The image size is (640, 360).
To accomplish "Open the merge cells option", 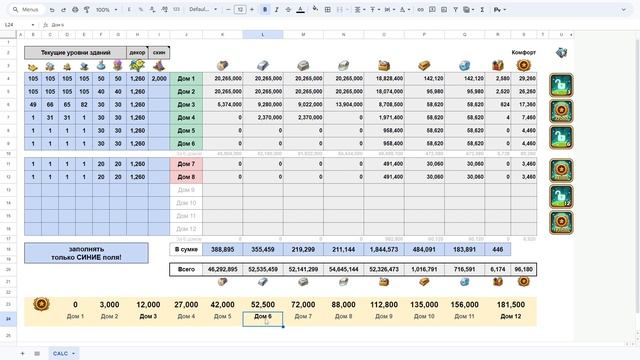I will pos(340,10).
